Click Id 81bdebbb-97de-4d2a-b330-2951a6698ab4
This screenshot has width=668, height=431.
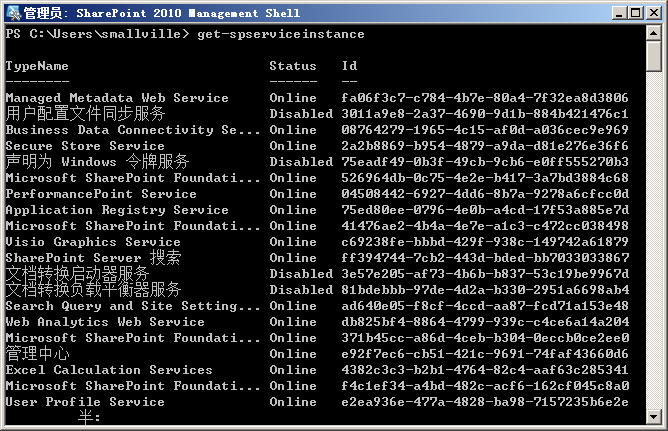[x=485, y=290]
